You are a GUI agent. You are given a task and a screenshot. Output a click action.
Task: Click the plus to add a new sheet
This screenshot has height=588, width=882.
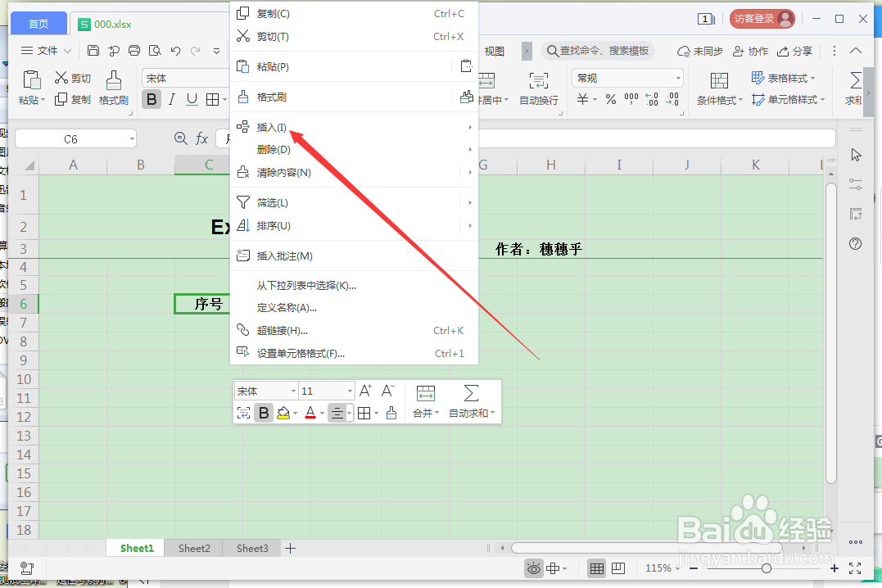pos(291,548)
